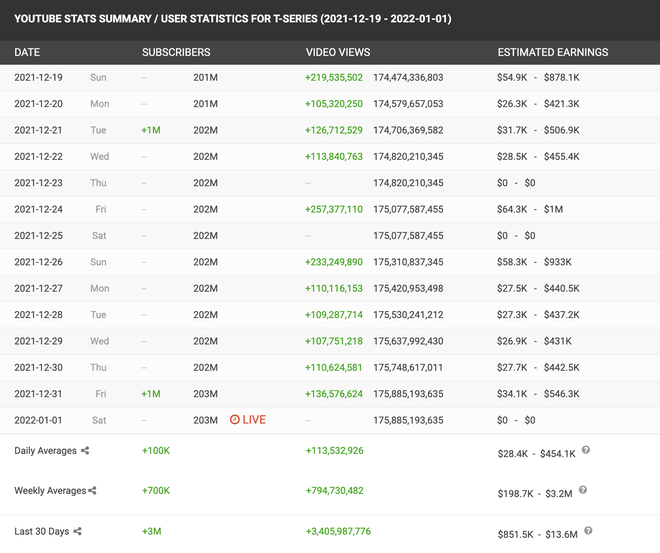This screenshot has width=660, height=553.
Task: Select date 2021-12-30
Action: pyautogui.click(x=38, y=368)
